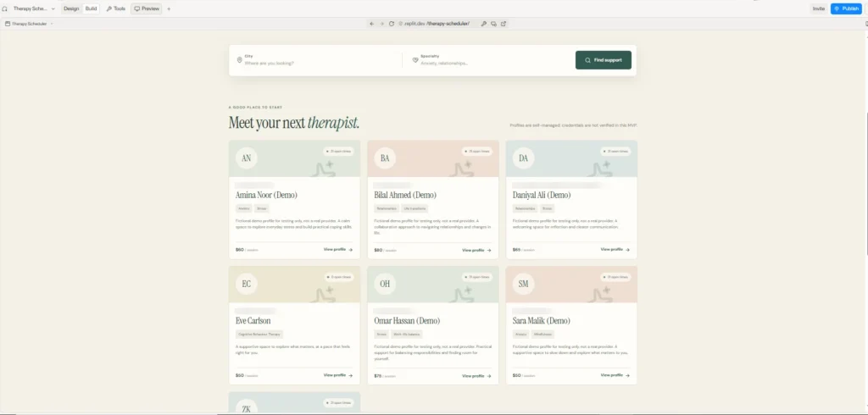Screen dimensions: 868x415
Task: Open preview dev tools wrench icon
Action: coord(484,24)
